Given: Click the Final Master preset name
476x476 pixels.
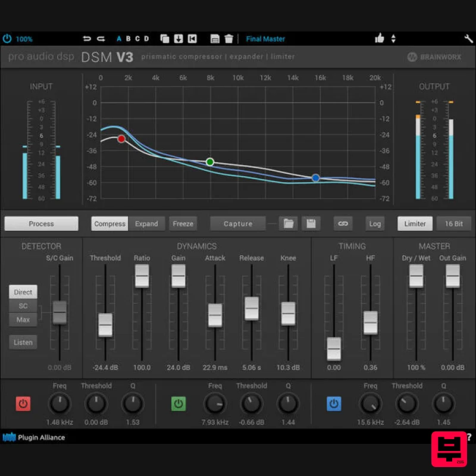Looking at the screenshot, I should coord(265,39).
